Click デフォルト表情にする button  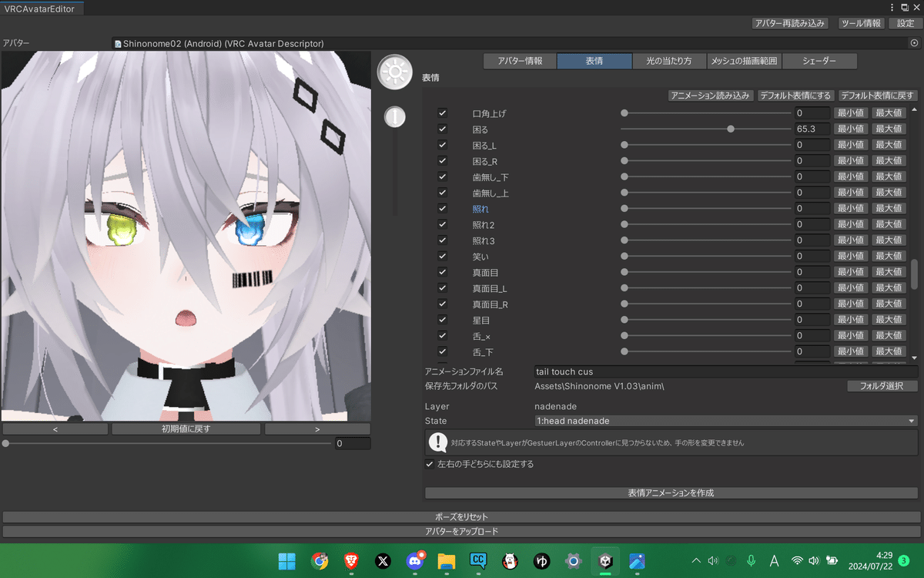[795, 96]
